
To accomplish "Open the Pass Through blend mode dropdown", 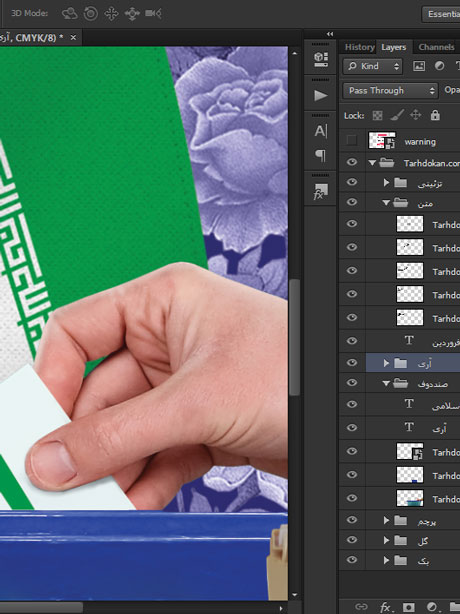I will click(x=390, y=90).
